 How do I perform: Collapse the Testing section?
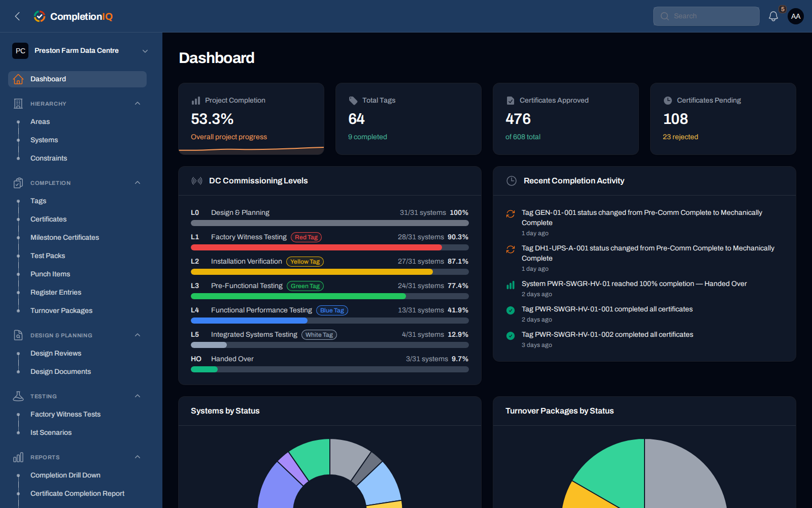pos(138,396)
